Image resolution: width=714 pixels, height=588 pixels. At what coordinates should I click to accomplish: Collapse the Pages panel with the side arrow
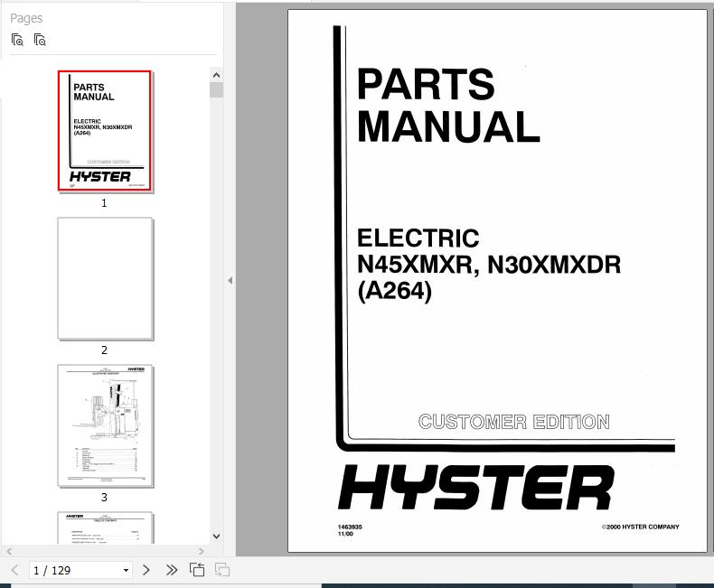coord(230,280)
